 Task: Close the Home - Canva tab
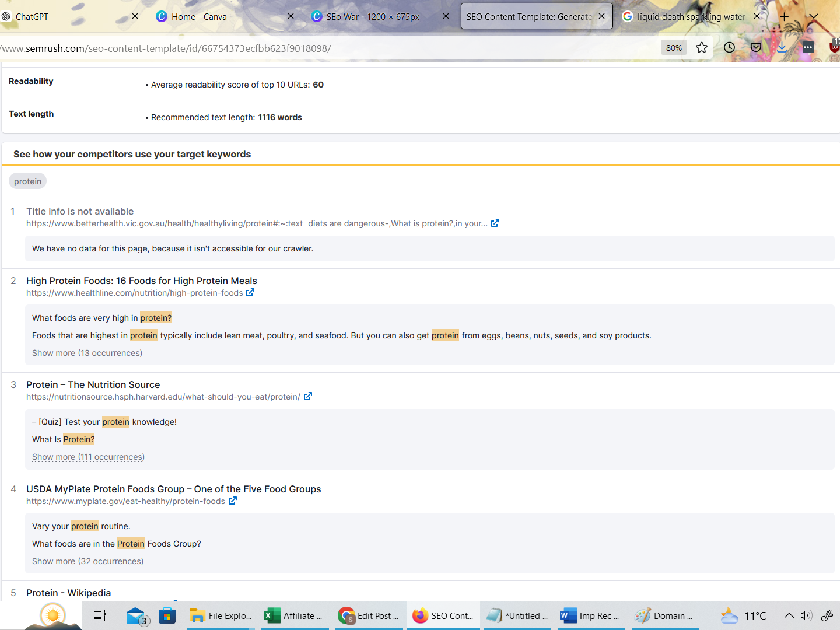(x=290, y=16)
